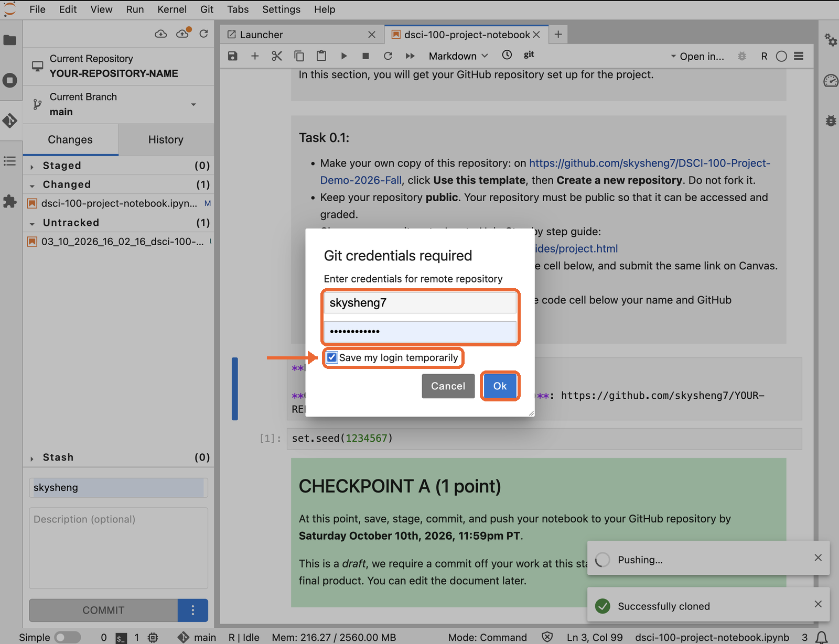Click the kernel status circle indicator
839x644 pixels.
coord(781,56)
